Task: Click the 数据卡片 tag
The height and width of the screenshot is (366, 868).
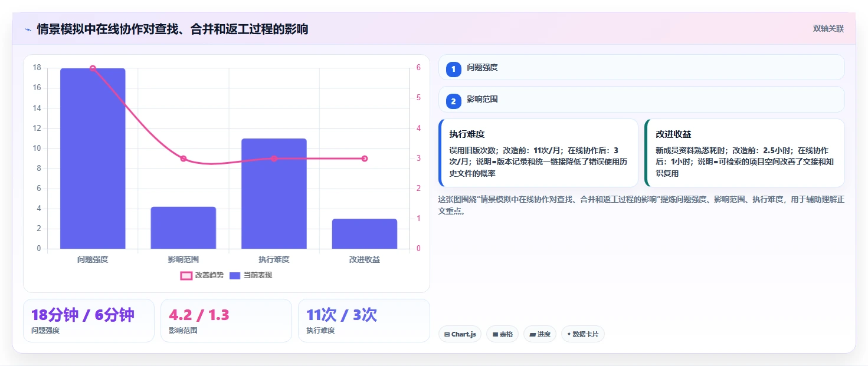Action: click(583, 334)
